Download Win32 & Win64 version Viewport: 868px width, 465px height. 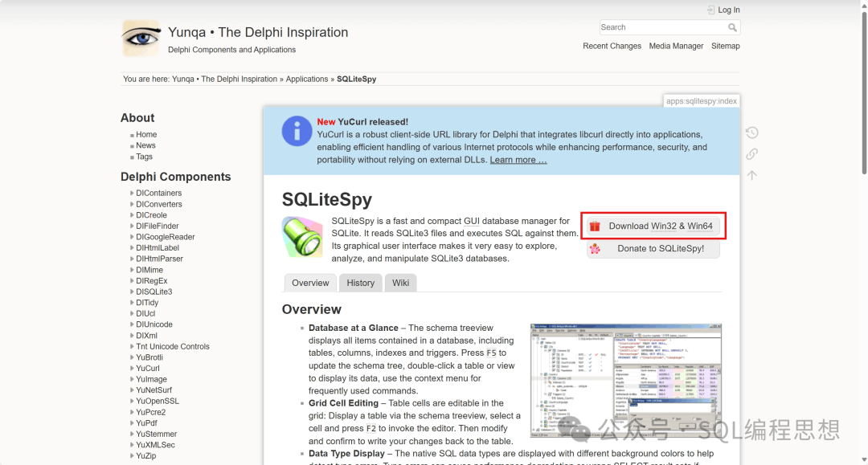coord(654,226)
